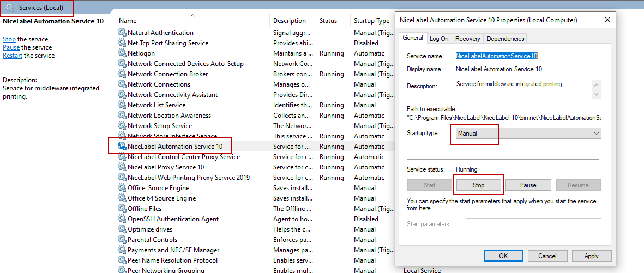The height and width of the screenshot is (273, 644).
Task: Click the Services (Local) magnifier icon
Action: click(x=10, y=8)
